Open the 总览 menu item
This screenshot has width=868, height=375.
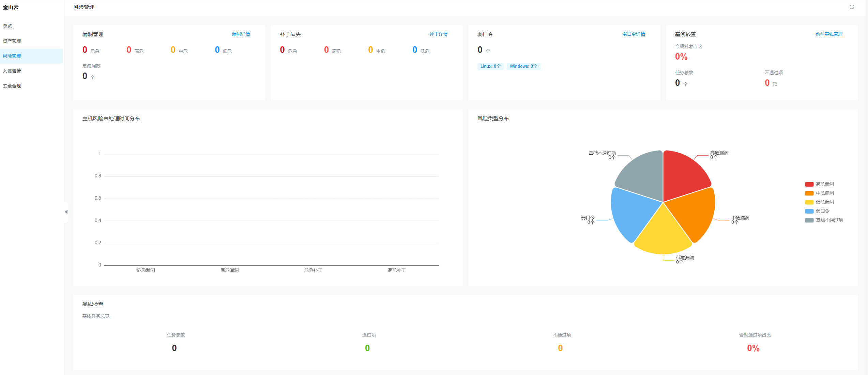coord(7,26)
